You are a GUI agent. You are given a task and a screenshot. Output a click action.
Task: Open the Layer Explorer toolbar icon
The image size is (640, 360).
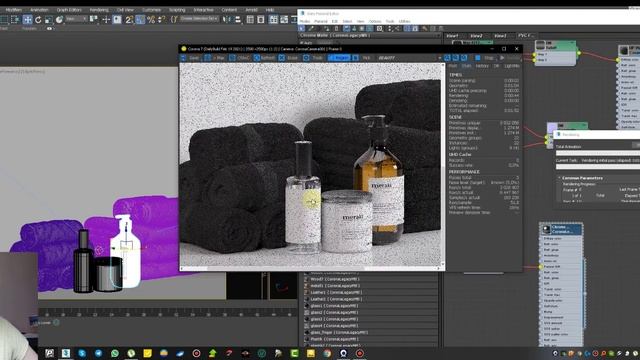(x=261, y=19)
